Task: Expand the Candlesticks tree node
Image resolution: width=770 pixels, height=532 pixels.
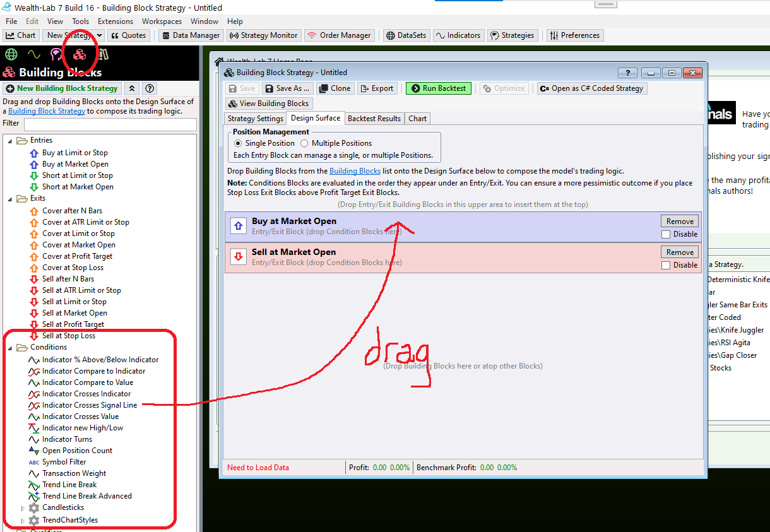Action: tap(23, 507)
